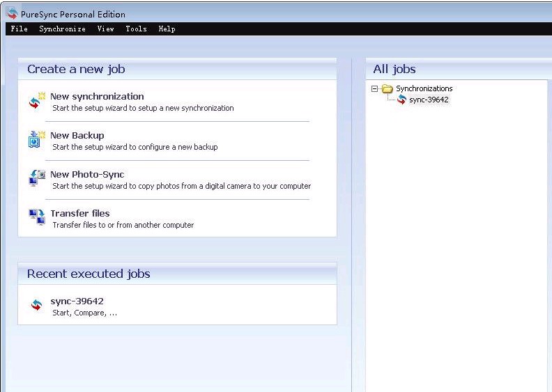Open the Help menu
Screen dimensions: 552x392
(x=167, y=29)
